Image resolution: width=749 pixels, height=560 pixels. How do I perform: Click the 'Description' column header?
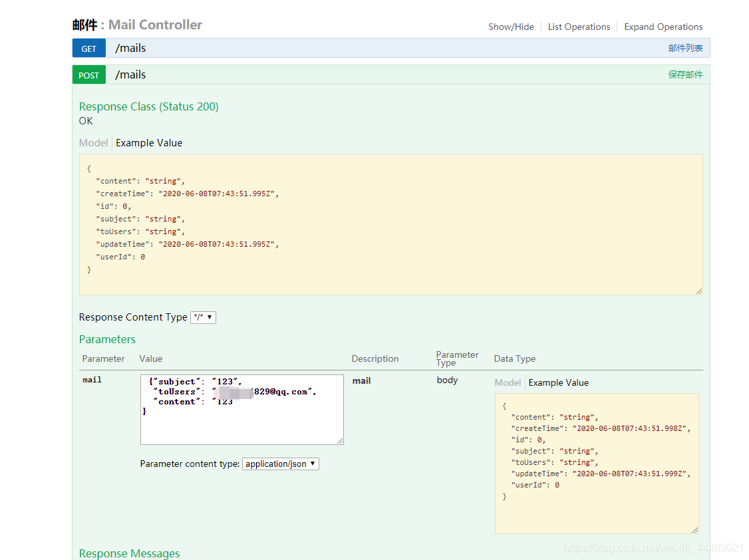tap(375, 359)
